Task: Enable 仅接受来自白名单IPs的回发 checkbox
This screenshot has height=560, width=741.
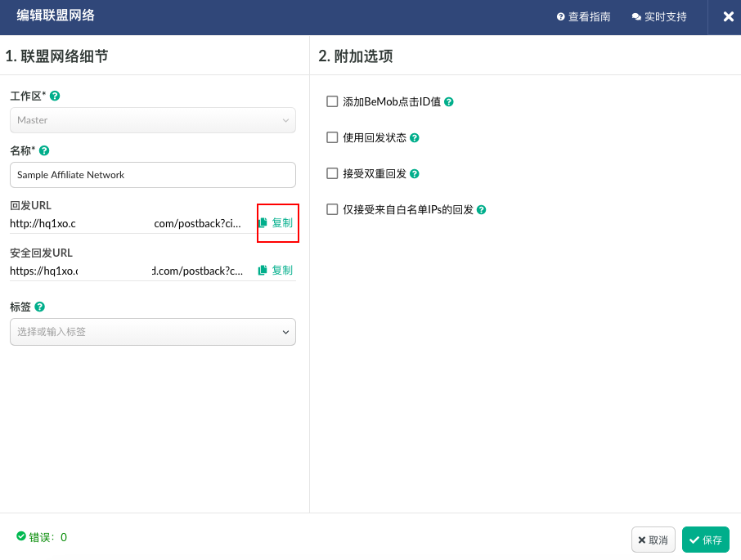Action: point(332,209)
